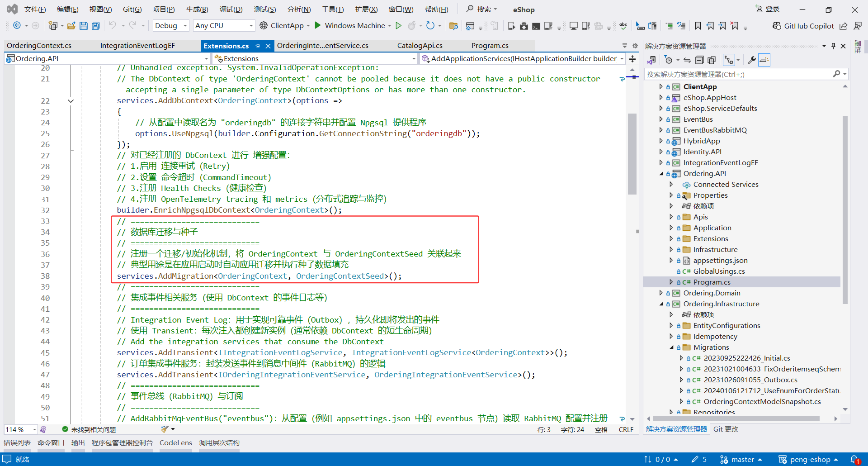868x466 pixels.
Task: Collapse all items in Solution Explorer
Action: (x=699, y=60)
